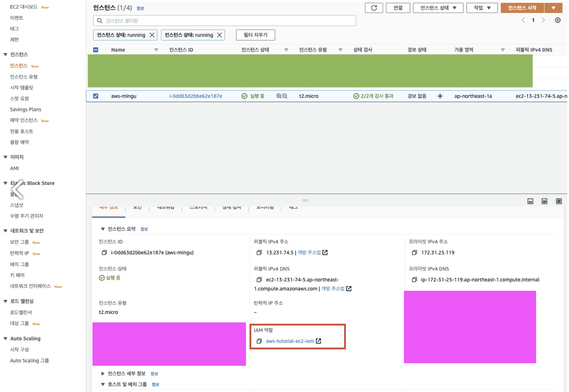Add alarm with plus icon

tap(440, 96)
